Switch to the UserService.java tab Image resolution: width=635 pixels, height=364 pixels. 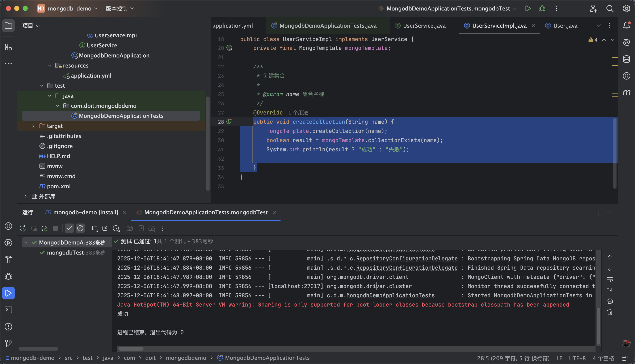pos(424,26)
